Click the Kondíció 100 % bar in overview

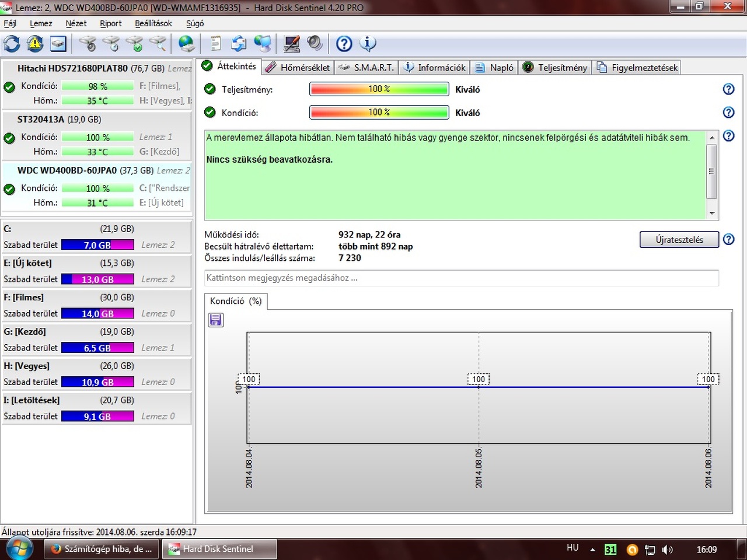tap(379, 113)
